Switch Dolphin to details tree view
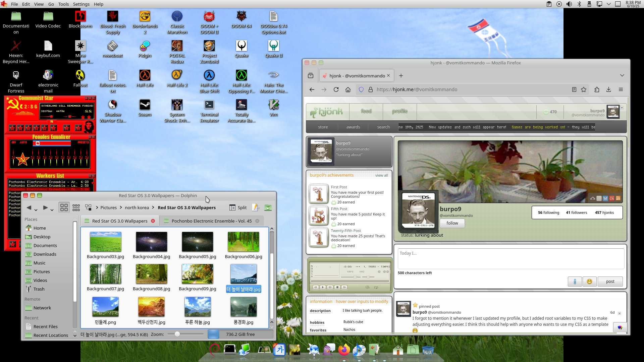This screenshot has height=362, width=644. tap(88, 207)
